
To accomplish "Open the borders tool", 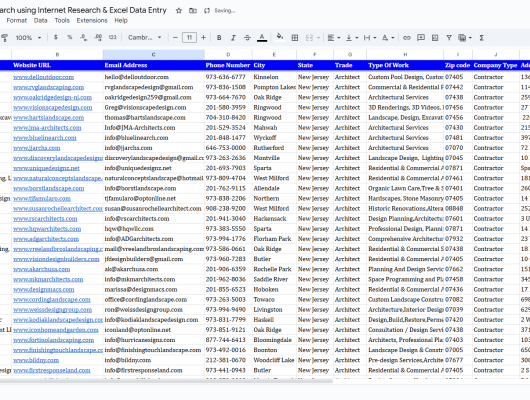I will pyautogui.click(x=295, y=38).
